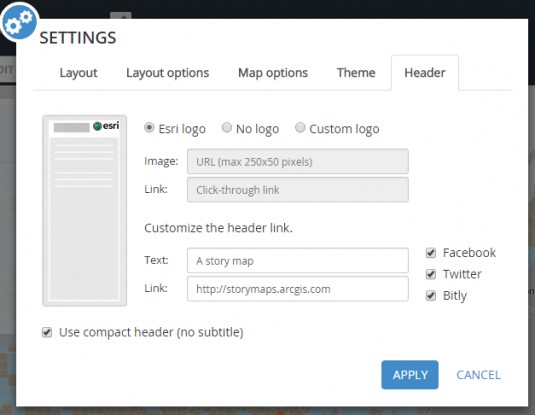Disable the Bitly checkbox

click(431, 296)
